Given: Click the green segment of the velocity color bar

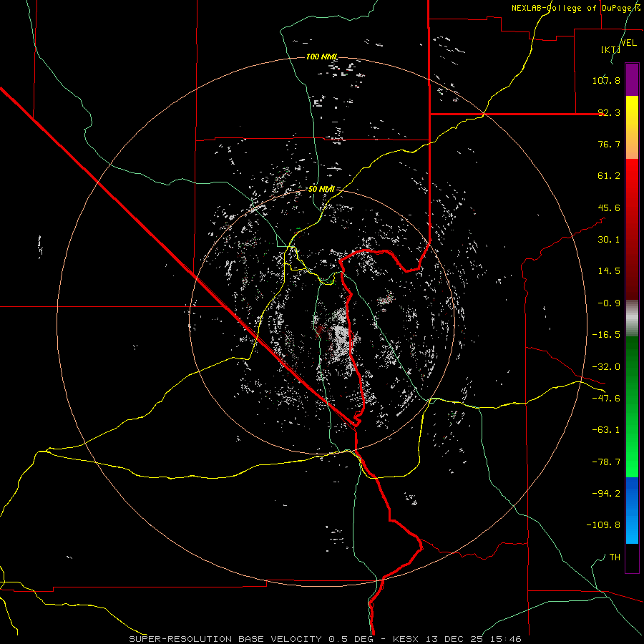Looking at the screenshot, I should (x=632, y=406).
